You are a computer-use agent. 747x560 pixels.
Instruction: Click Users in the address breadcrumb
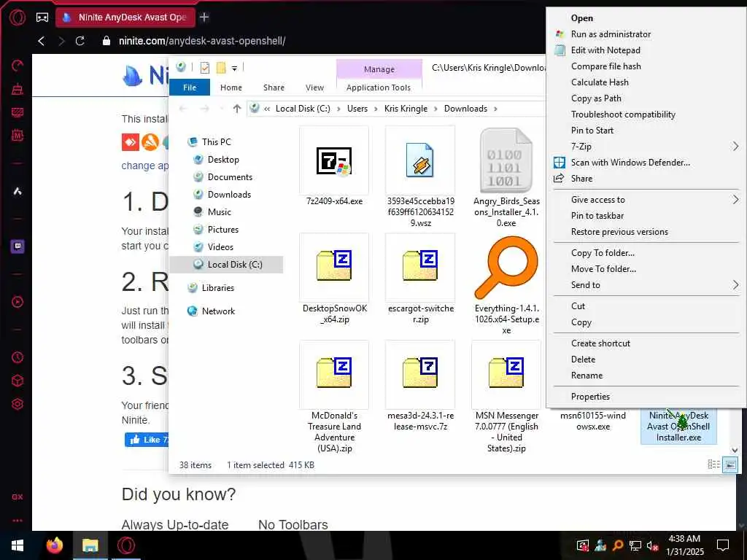click(357, 109)
